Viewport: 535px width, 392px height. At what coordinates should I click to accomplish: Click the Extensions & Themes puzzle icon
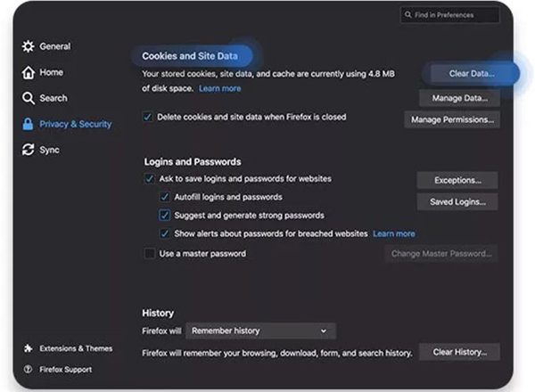28,348
